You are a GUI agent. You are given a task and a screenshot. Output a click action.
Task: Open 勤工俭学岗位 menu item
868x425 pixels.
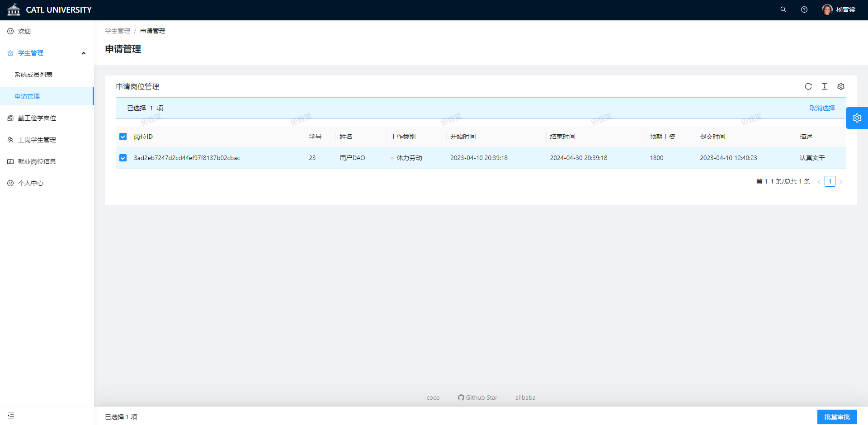click(x=47, y=118)
